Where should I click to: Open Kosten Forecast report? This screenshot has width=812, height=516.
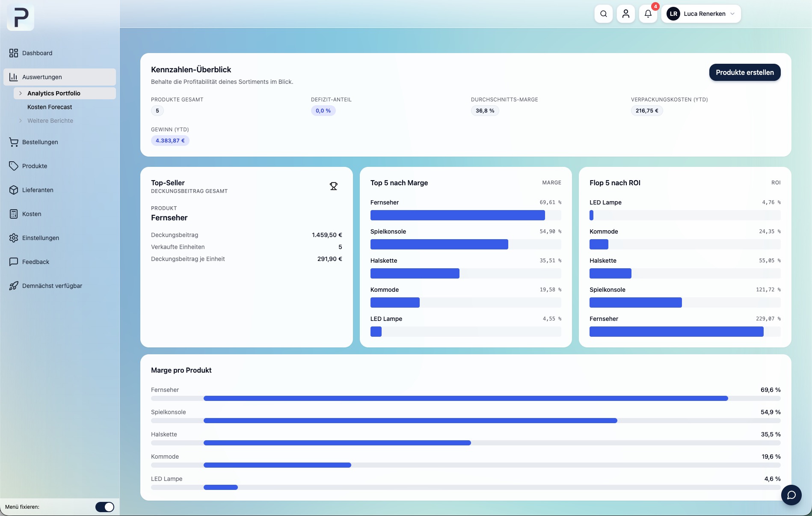click(x=50, y=107)
